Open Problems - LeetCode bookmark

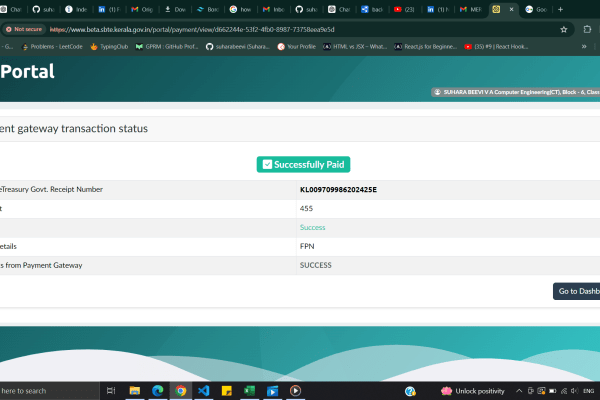click(52, 47)
